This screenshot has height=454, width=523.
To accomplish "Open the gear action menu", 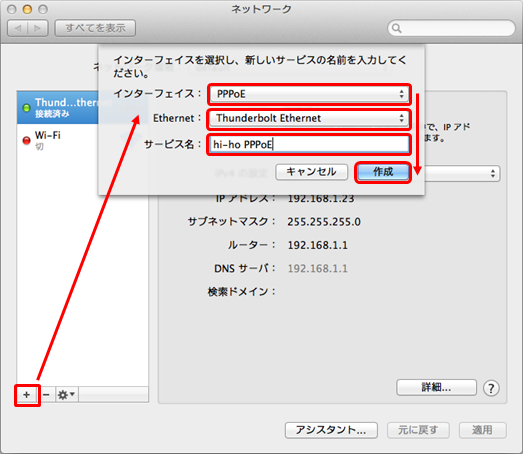I will pyautogui.click(x=67, y=395).
